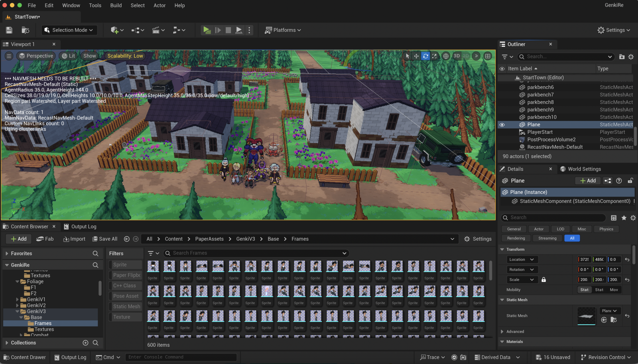Expand the GenkiV1 folder tree arrow
Viewport: 638px width, 364px height.
[x=17, y=299]
